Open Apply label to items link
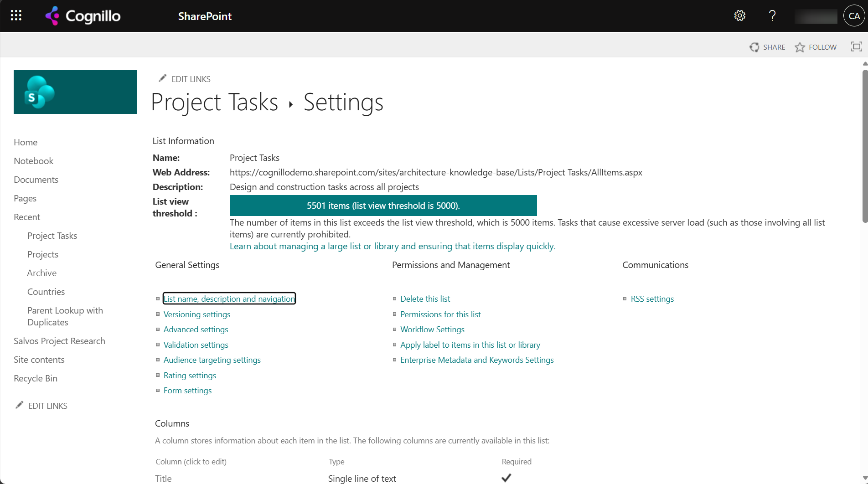The height and width of the screenshot is (484, 868). [470, 345]
